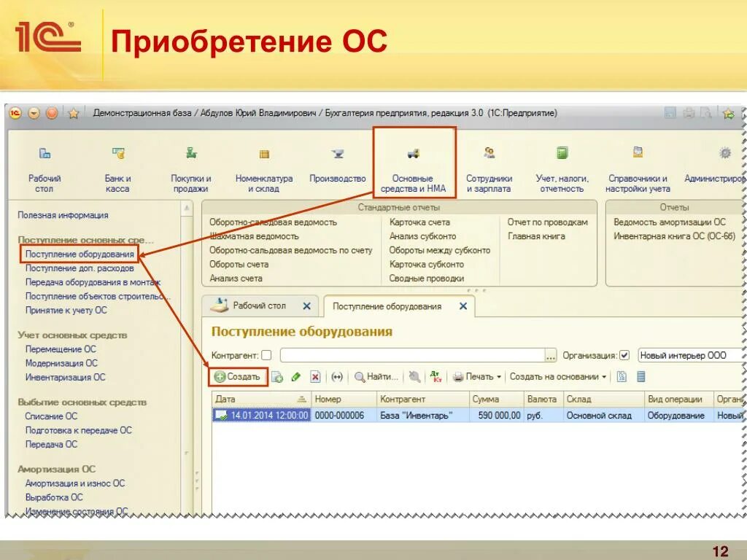Viewport: 747px width, 560px height.
Task: Close the Рабочий стол tab
Action: (x=307, y=306)
